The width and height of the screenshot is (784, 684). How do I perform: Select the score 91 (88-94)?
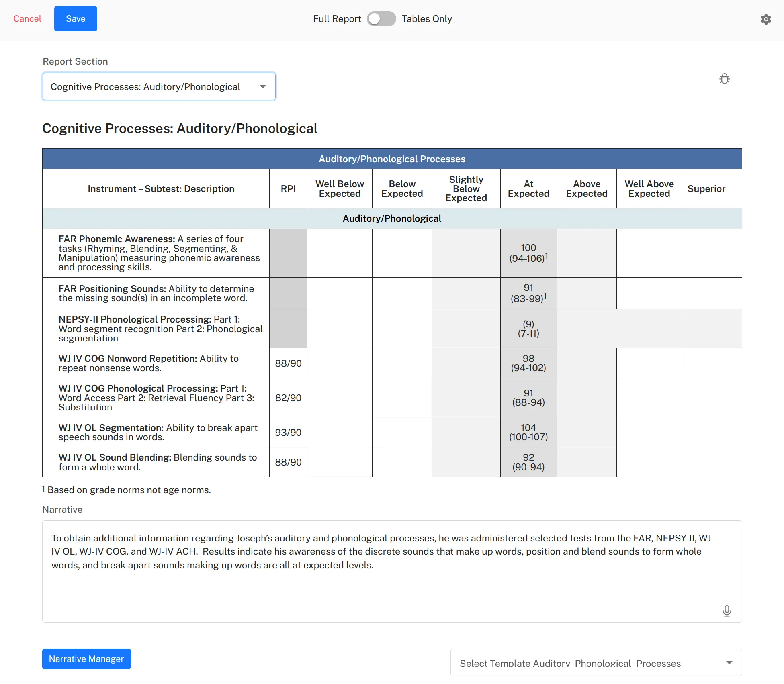(x=528, y=398)
